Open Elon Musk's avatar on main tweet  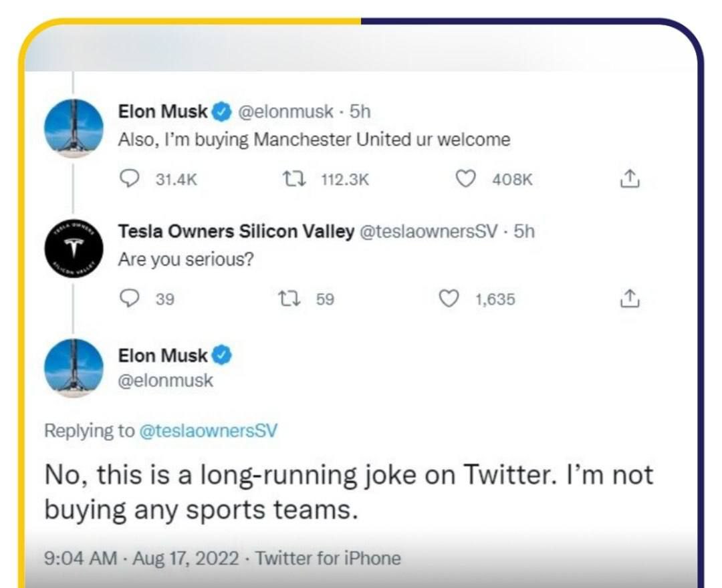coord(74,369)
